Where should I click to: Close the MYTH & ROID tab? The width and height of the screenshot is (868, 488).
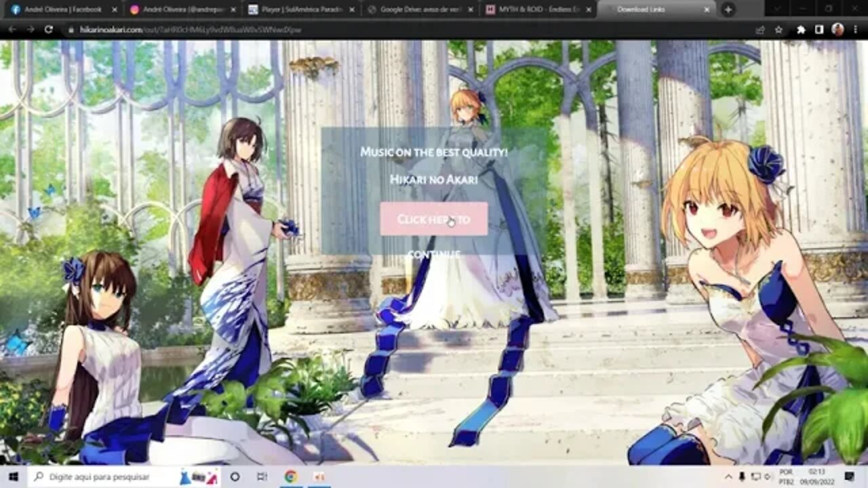(589, 9)
